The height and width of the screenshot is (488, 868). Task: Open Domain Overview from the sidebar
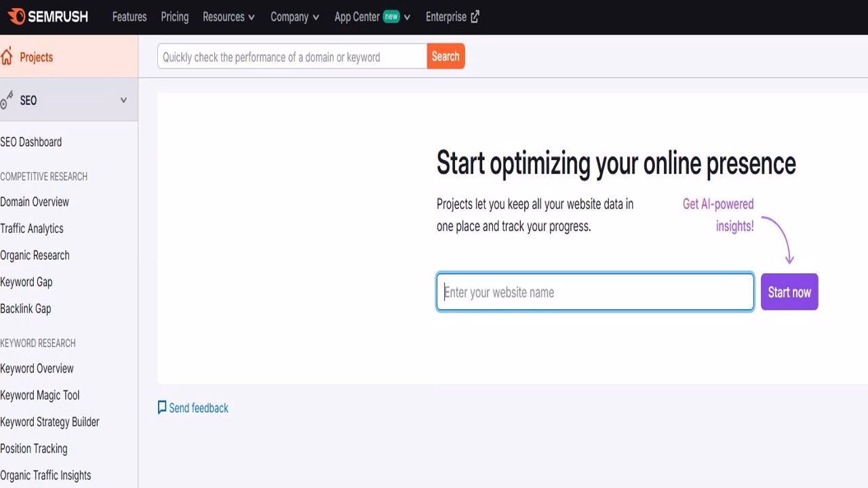(x=35, y=201)
